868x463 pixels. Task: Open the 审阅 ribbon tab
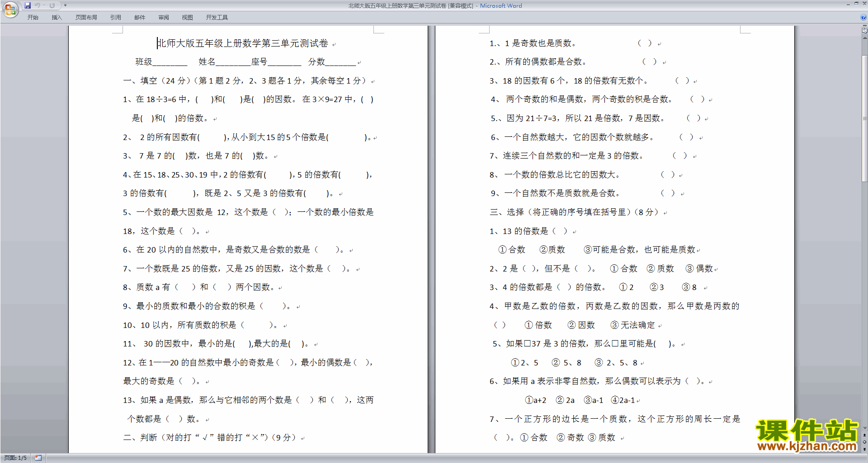pyautogui.click(x=164, y=17)
